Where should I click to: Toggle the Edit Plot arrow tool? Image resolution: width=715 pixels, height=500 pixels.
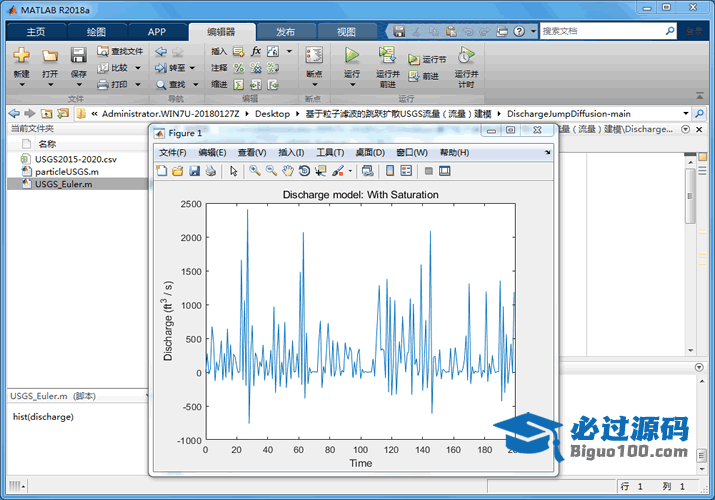click(x=233, y=171)
